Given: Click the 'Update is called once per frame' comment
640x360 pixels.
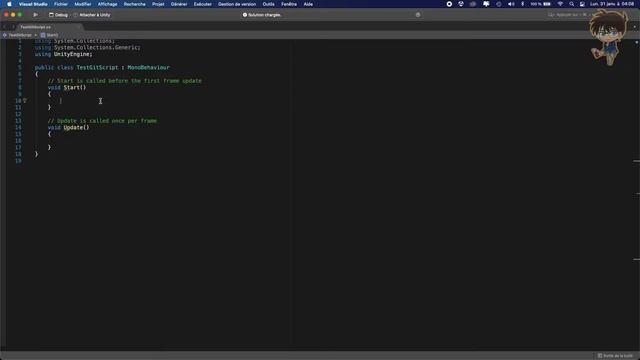Looking at the screenshot, I should [102, 121].
